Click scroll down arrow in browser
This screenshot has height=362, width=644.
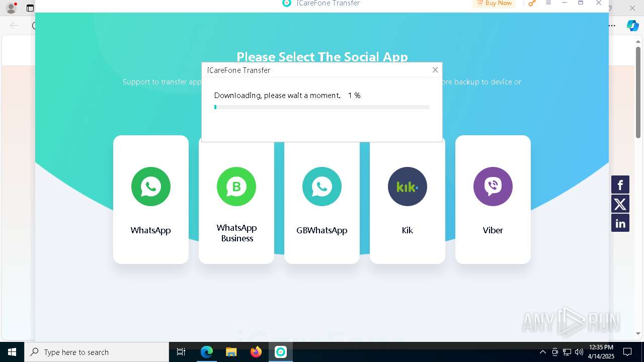coord(638,333)
